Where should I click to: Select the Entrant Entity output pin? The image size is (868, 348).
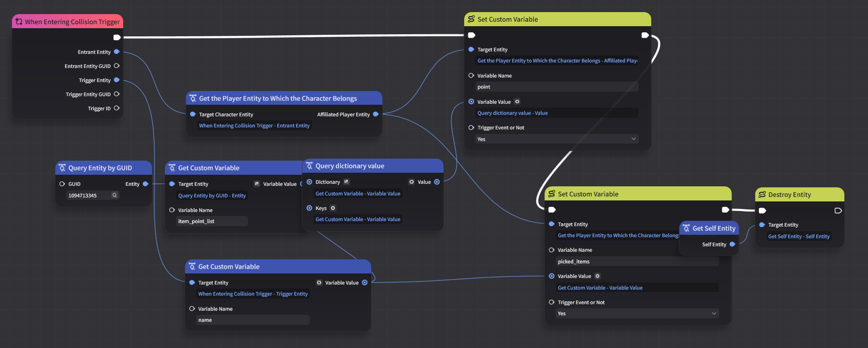pos(117,52)
